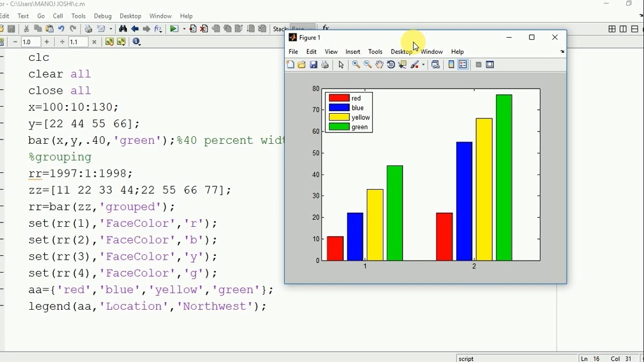Viewport: 644px width, 362px height.
Task: Click Paste clipboard icon in Editor toolbar
Action: tap(49, 29)
